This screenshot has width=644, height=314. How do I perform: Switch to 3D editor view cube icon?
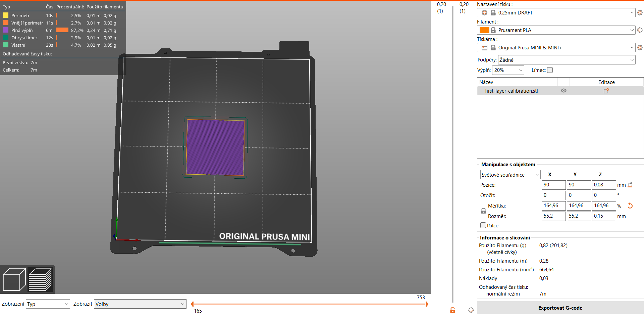click(14, 279)
